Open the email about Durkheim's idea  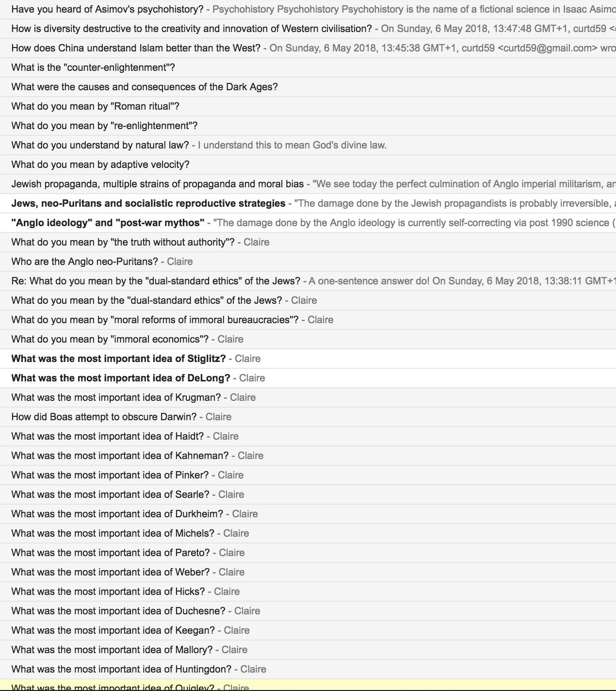click(x=117, y=514)
